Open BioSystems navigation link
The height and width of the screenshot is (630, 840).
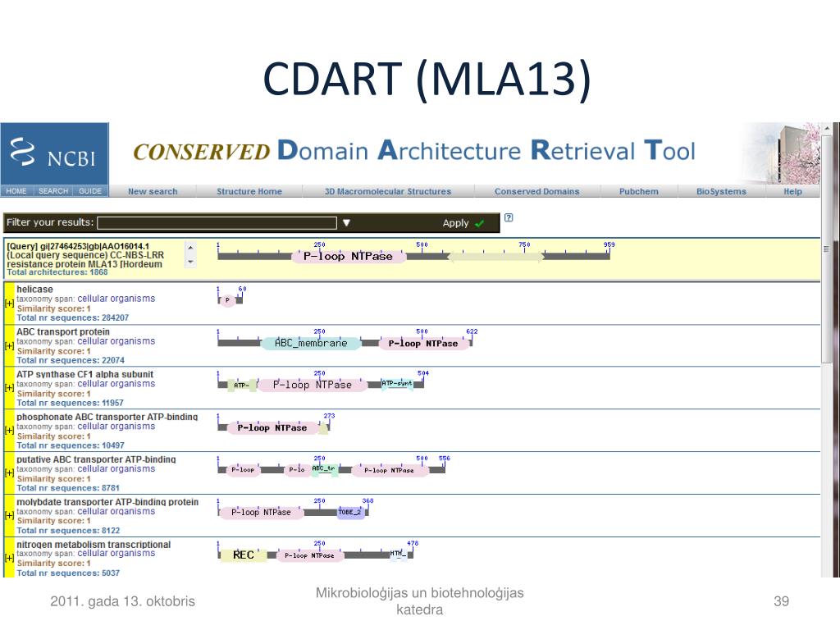tap(721, 191)
